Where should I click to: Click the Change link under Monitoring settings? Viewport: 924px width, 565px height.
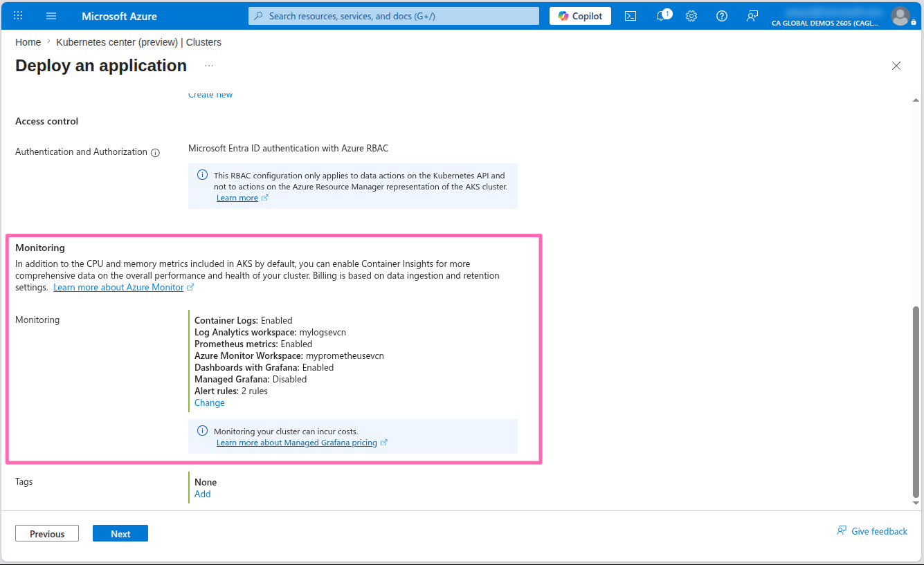click(x=210, y=402)
